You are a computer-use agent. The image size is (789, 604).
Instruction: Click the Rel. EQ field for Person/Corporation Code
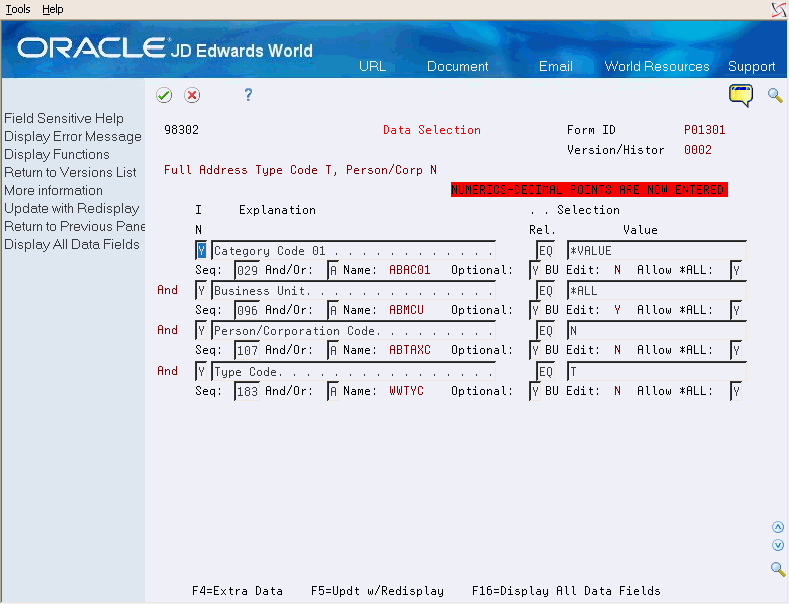coord(545,331)
